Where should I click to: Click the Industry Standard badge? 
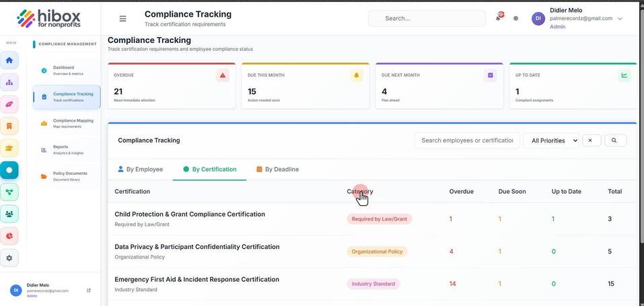[373, 284]
